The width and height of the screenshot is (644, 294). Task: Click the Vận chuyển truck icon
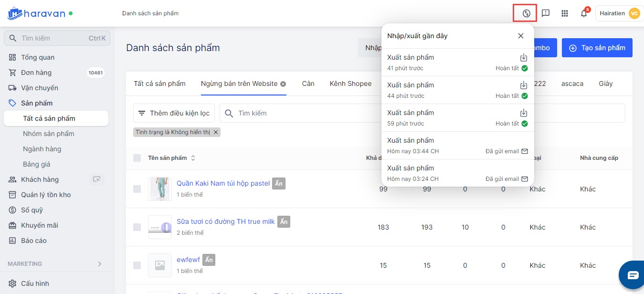(x=12, y=88)
